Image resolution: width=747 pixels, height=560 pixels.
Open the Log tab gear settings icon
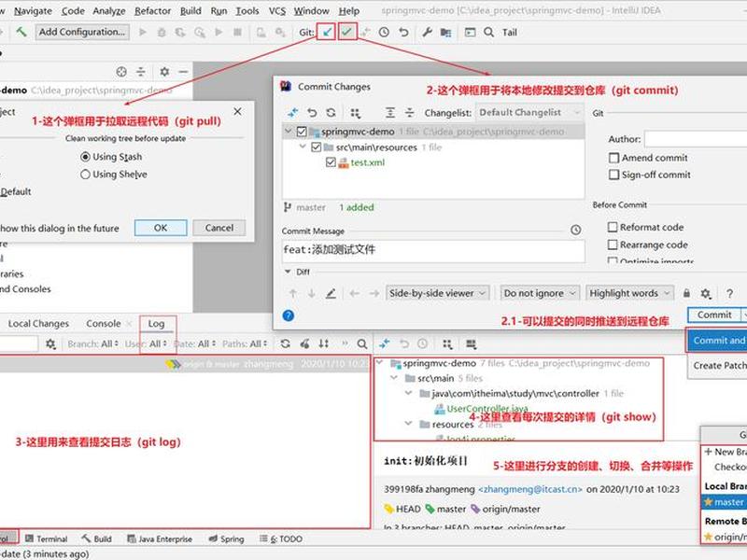[50, 343]
